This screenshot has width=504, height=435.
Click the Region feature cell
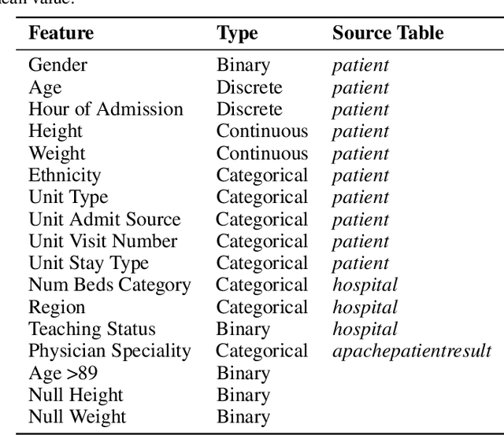coord(57,308)
